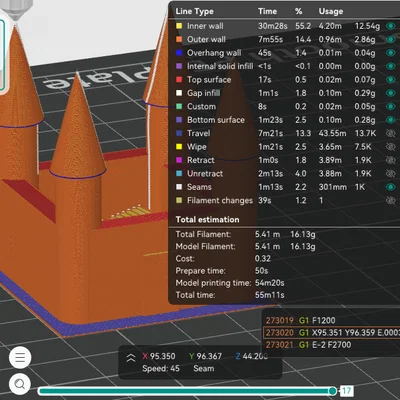
Task: Click the Cost value 0.32
Action: pos(263,258)
